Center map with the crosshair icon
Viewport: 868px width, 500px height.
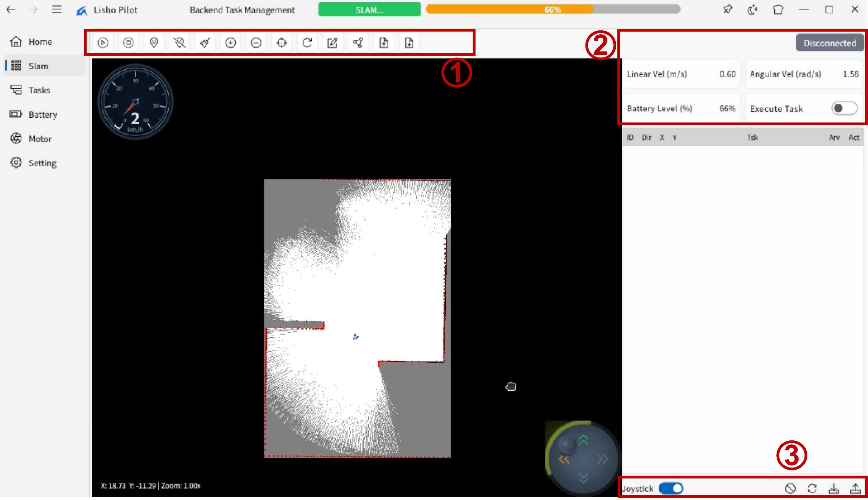[281, 42]
